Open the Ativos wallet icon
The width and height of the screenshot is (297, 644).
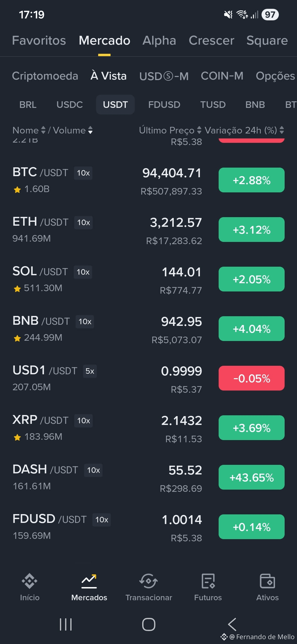coord(267,582)
